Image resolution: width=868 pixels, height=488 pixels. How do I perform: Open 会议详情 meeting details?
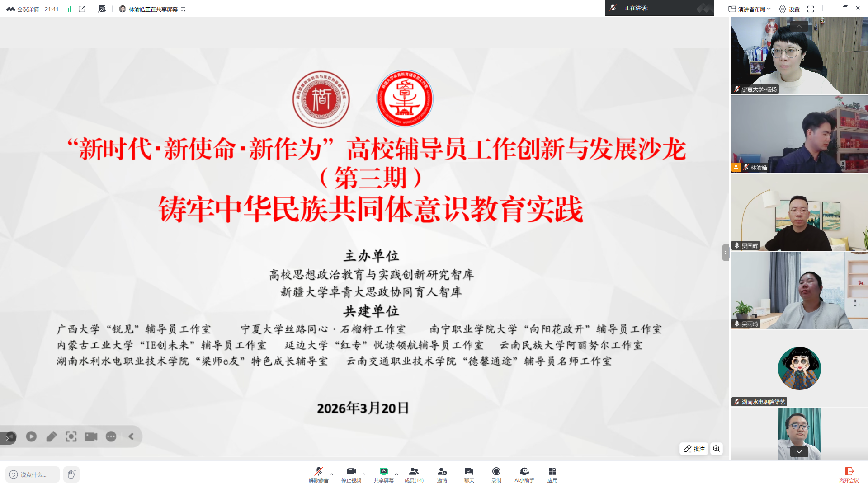point(23,9)
